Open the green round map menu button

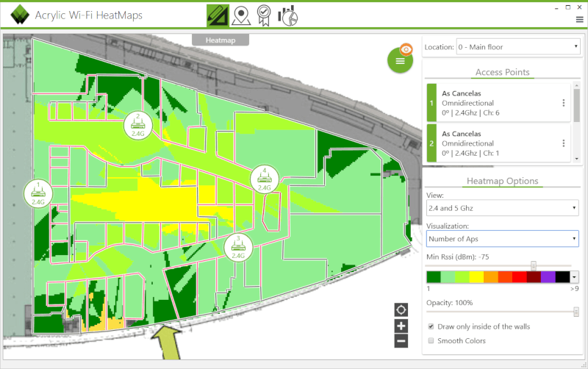400,61
